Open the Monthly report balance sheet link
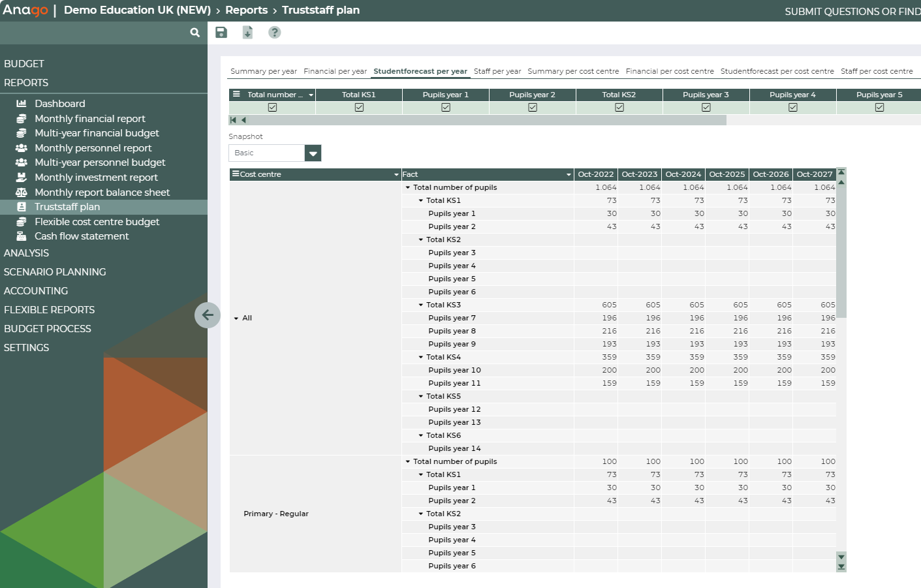Viewport: 921px width, 588px height. point(102,193)
